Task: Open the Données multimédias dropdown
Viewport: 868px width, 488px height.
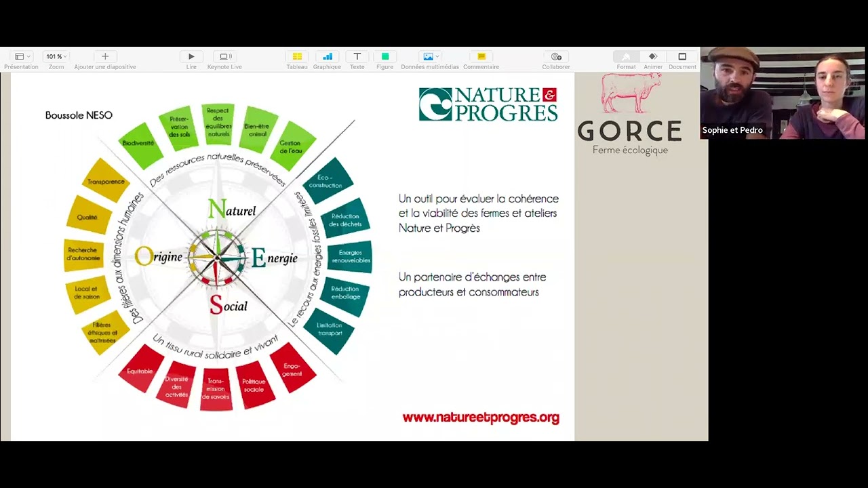Action: coord(430,57)
